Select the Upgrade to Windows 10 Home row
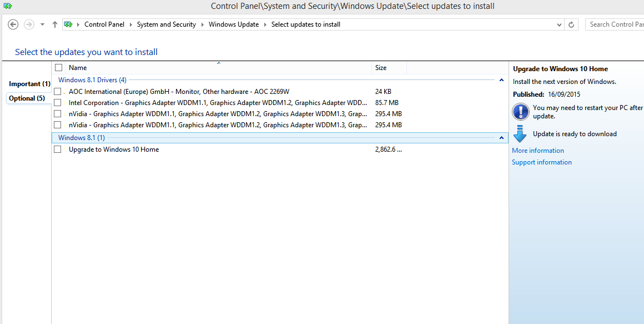 tap(280, 149)
